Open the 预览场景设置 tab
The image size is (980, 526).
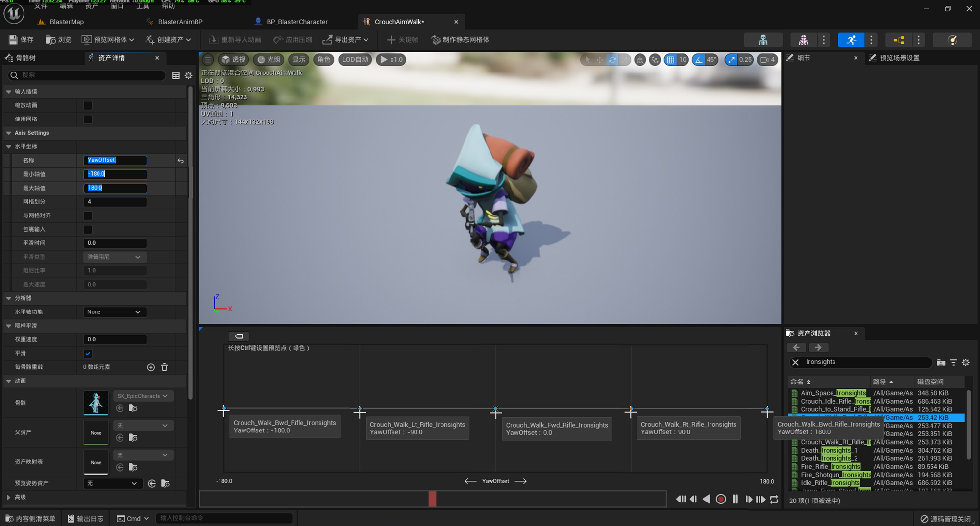click(894, 58)
